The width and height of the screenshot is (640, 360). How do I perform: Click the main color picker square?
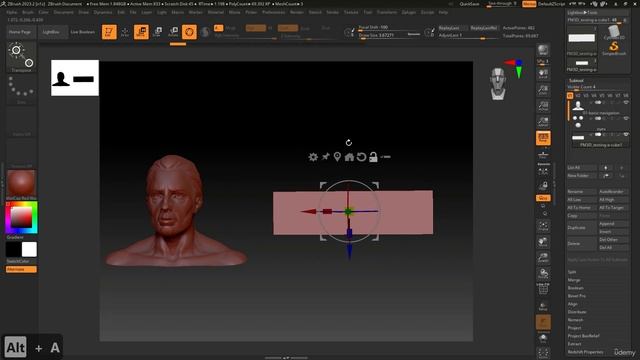[21, 218]
